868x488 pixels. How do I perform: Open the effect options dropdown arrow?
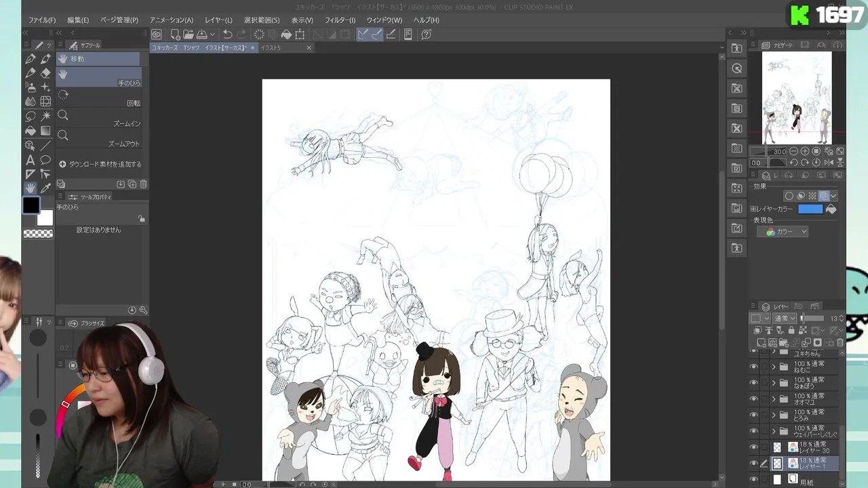click(833, 196)
